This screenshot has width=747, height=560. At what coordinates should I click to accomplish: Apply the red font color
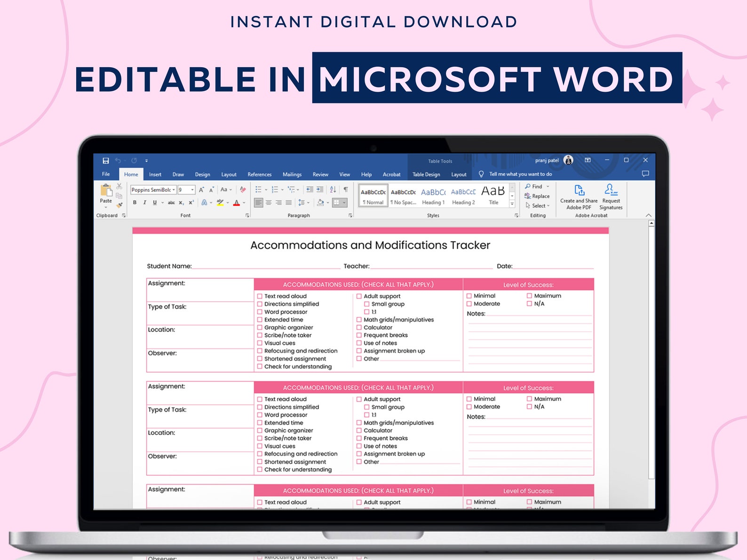coord(237,203)
